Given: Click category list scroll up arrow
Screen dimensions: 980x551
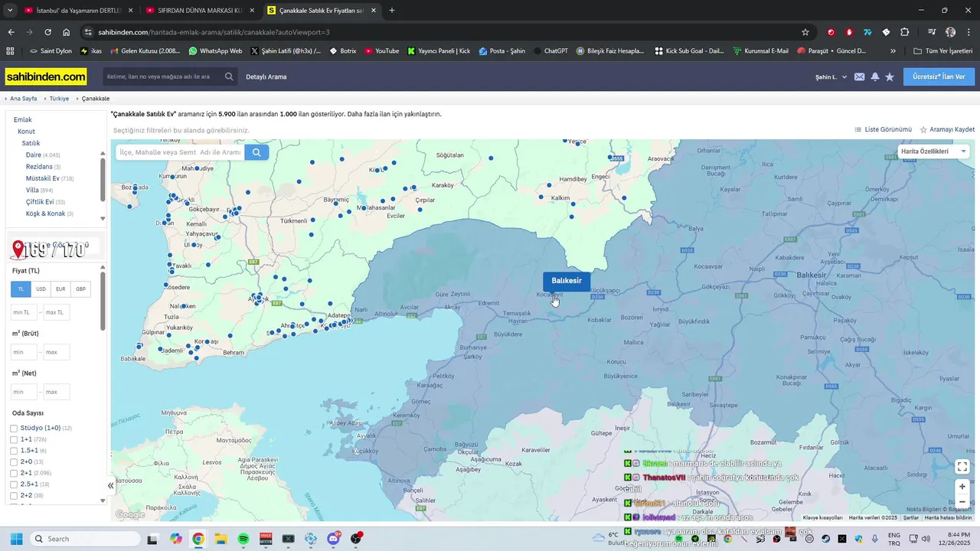Looking at the screenshot, I should click(x=103, y=153).
